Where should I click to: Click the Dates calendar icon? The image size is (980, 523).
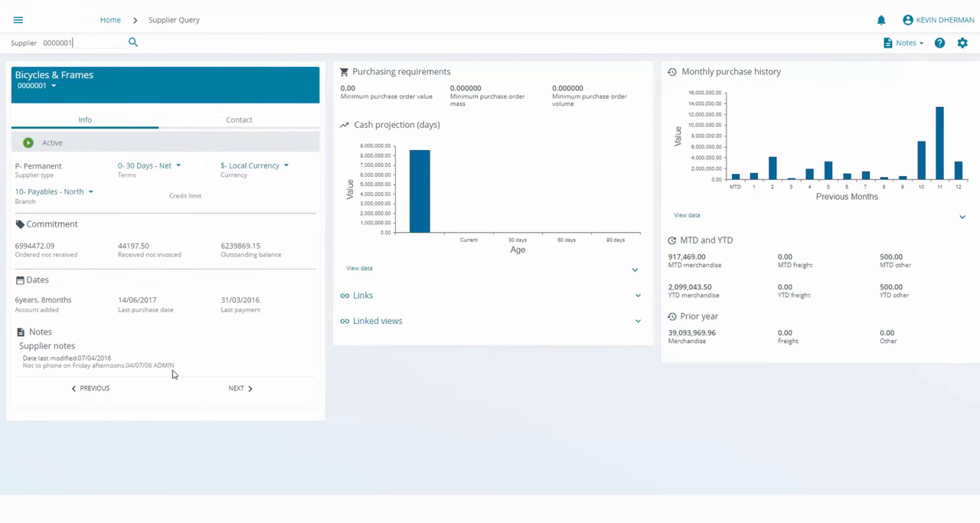click(20, 280)
